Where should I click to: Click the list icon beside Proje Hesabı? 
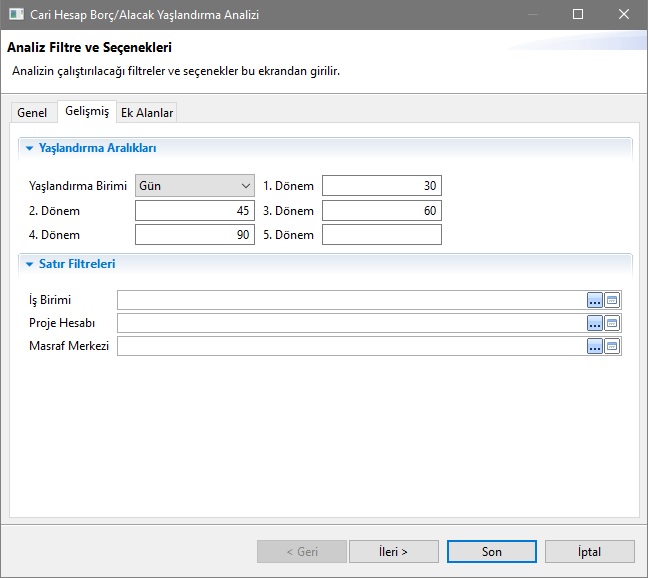point(612,323)
